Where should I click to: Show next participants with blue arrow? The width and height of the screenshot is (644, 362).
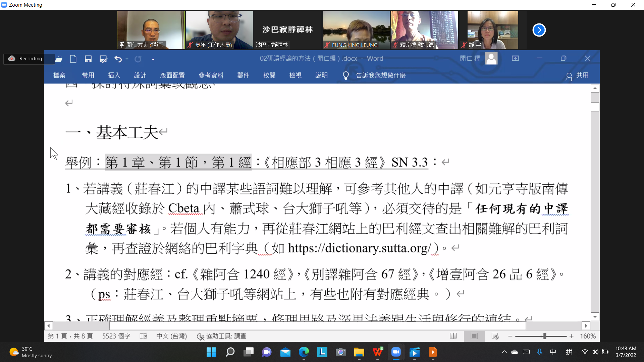pos(539,30)
